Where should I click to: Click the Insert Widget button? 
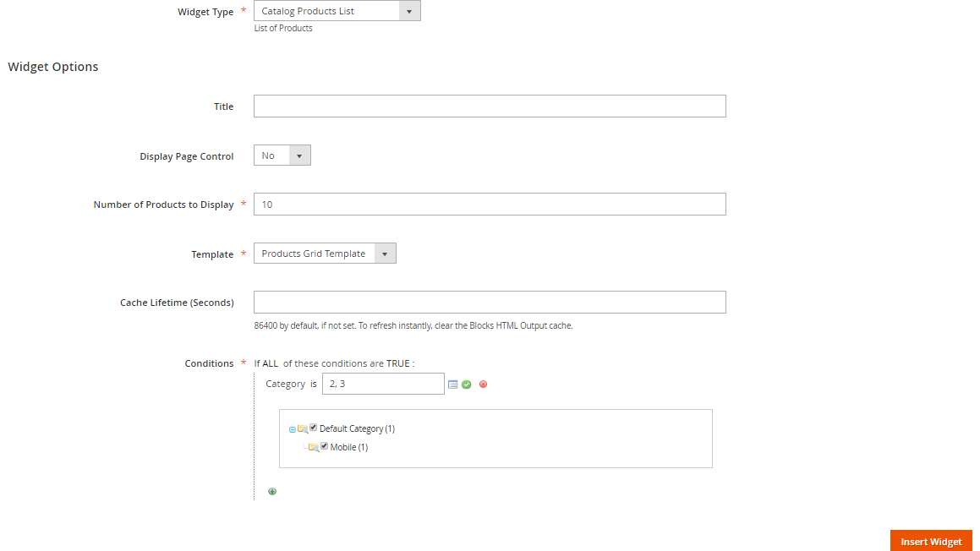pyautogui.click(x=931, y=542)
